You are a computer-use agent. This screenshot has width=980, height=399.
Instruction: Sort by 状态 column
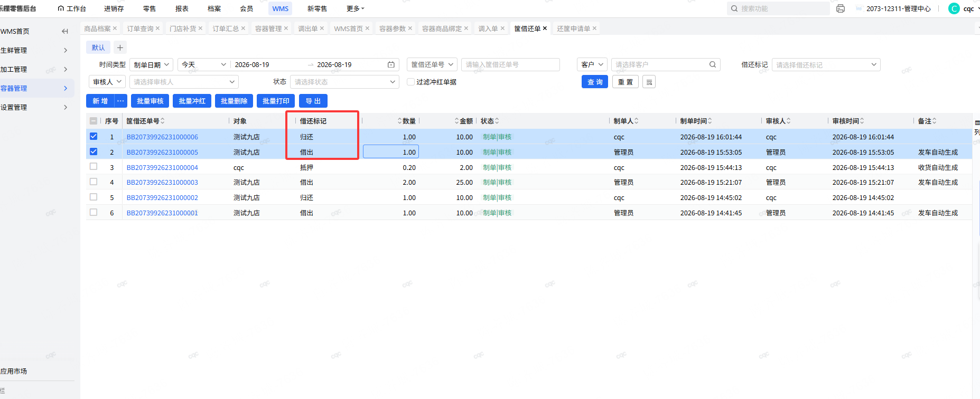[497, 121]
